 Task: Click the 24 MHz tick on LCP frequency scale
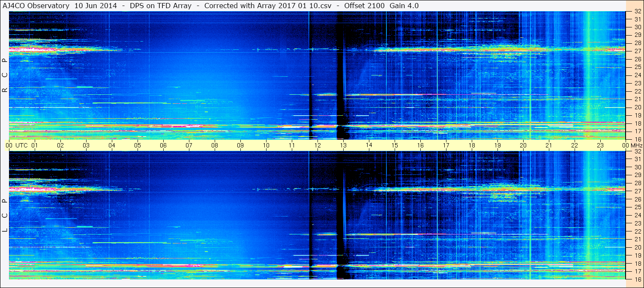[637, 215]
